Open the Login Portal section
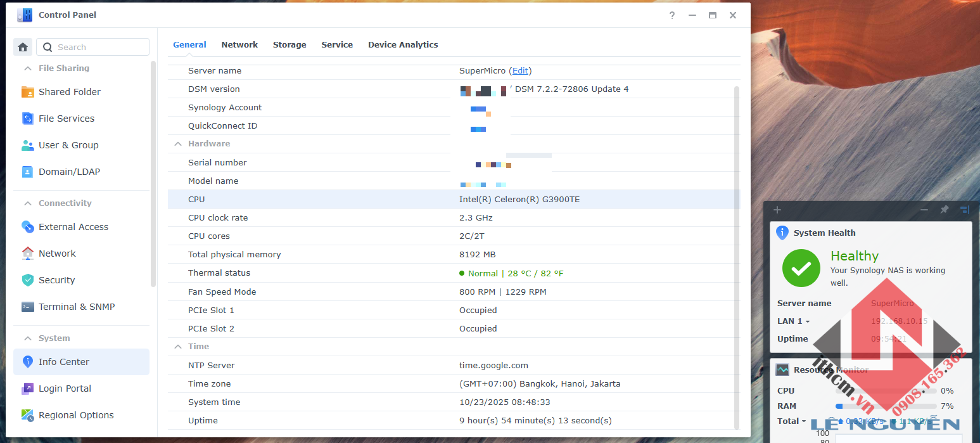980x443 pixels. tap(65, 388)
